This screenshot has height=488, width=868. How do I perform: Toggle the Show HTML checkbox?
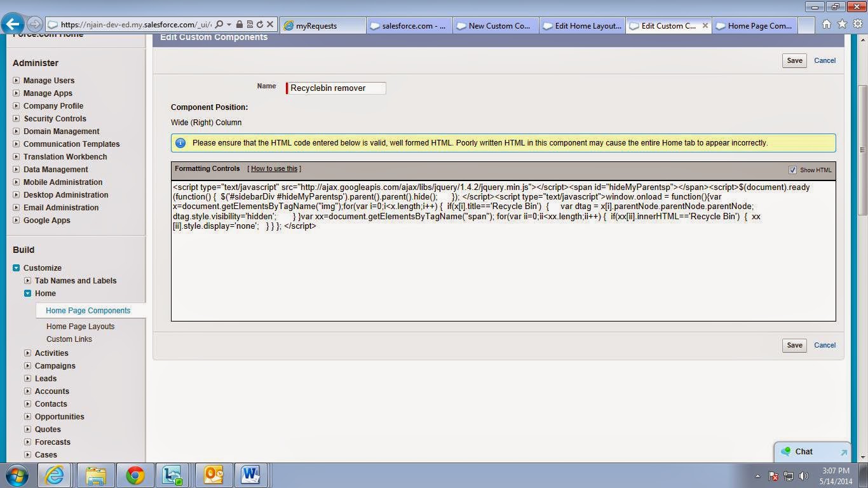[792, 170]
